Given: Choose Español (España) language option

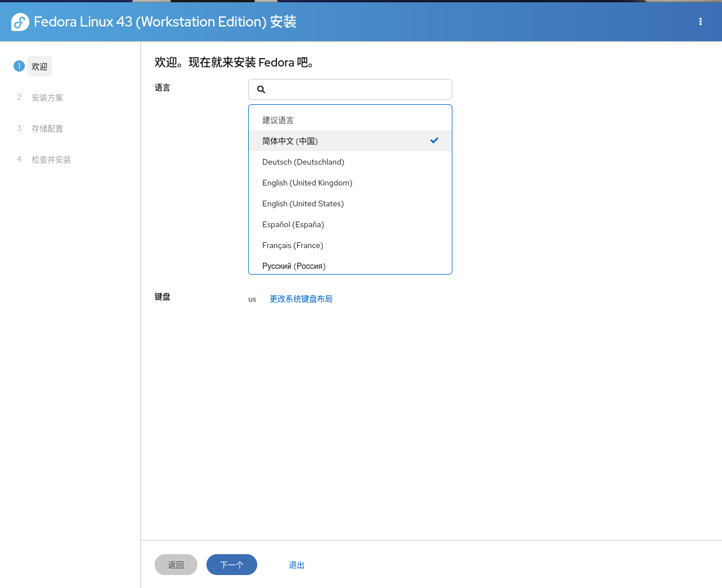Looking at the screenshot, I should point(293,224).
